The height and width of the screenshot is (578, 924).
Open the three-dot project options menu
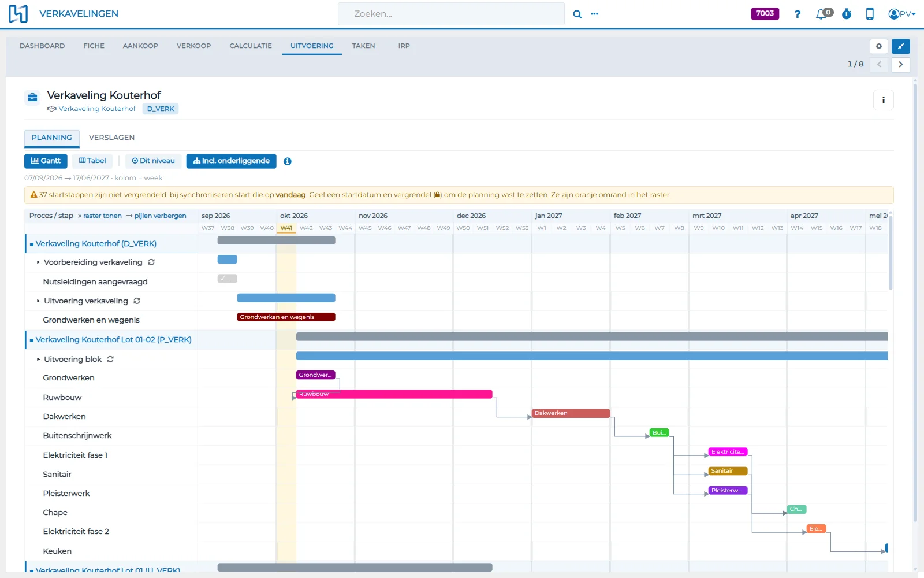(x=883, y=99)
